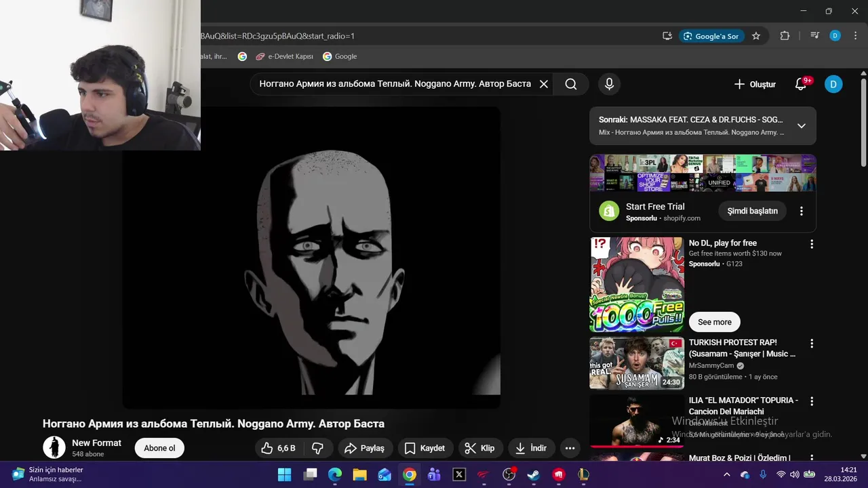Screen dimensions: 868x488
Task: Open MrSammyCam channel link
Action: pos(711,365)
